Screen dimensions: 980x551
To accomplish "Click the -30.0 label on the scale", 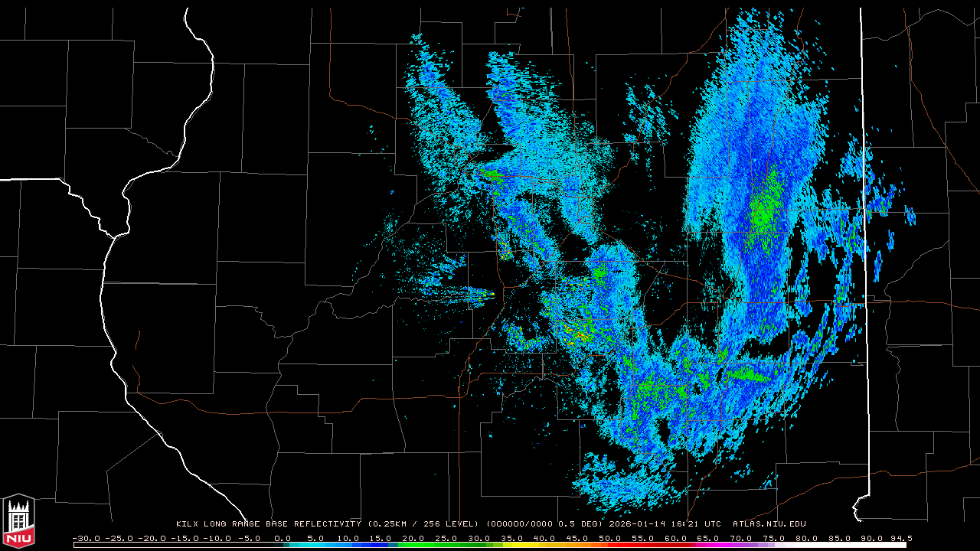I will click(86, 538).
